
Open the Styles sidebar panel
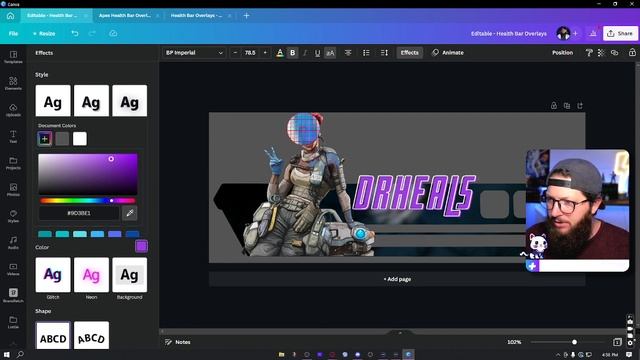tap(13, 216)
